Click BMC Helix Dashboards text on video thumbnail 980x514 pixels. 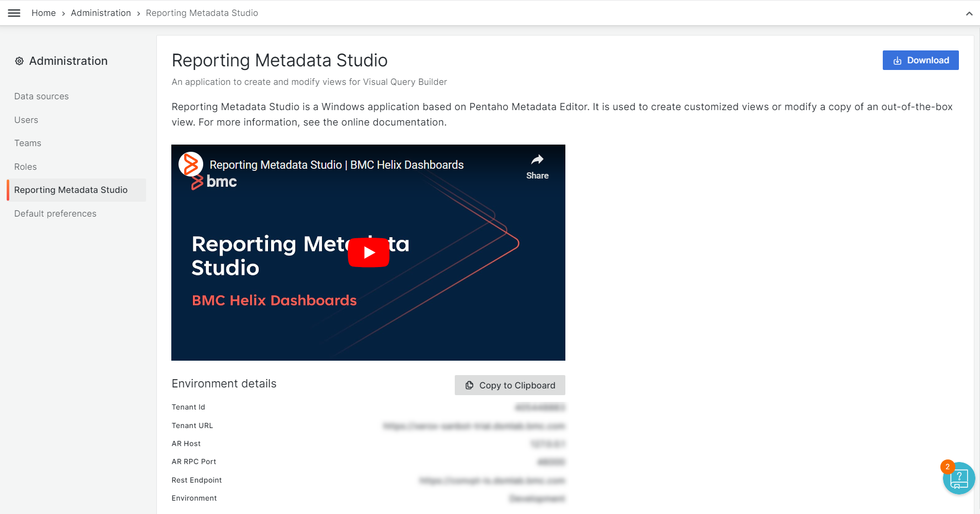tap(274, 300)
